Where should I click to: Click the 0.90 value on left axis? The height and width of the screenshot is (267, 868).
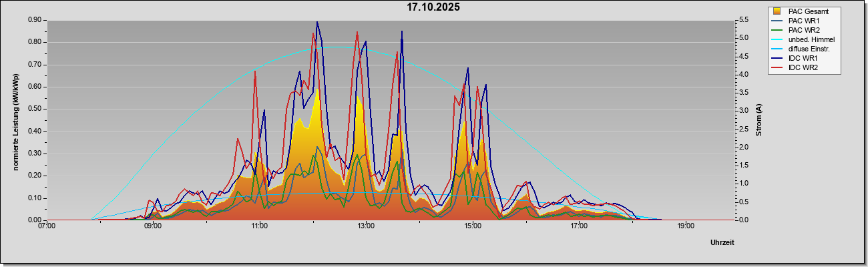(x=35, y=20)
